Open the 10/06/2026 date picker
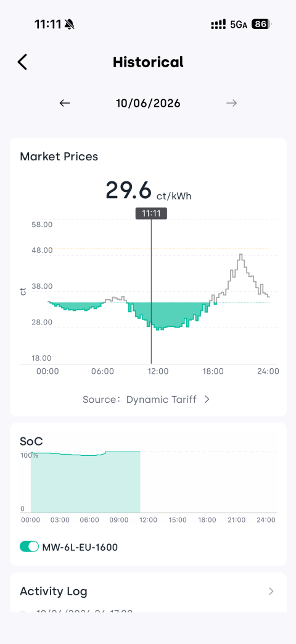This screenshot has height=644, width=296. click(148, 103)
